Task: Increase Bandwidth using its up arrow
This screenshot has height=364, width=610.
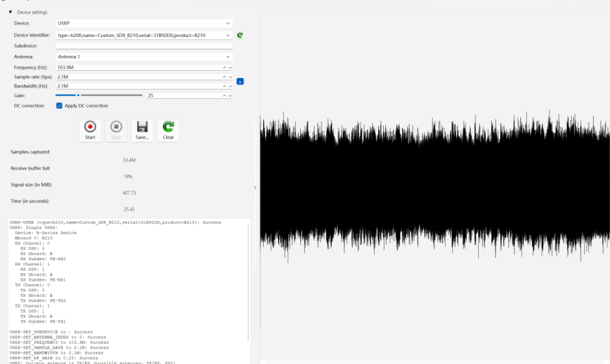Action: 224,86
